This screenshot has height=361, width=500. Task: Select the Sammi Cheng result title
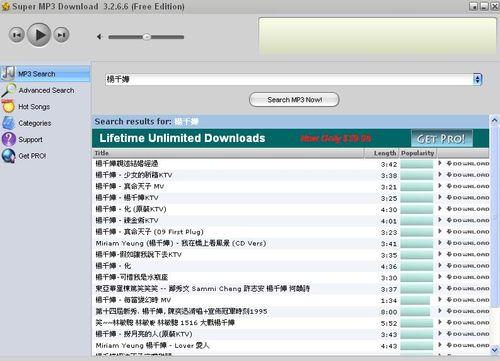[x=202, y=289]
